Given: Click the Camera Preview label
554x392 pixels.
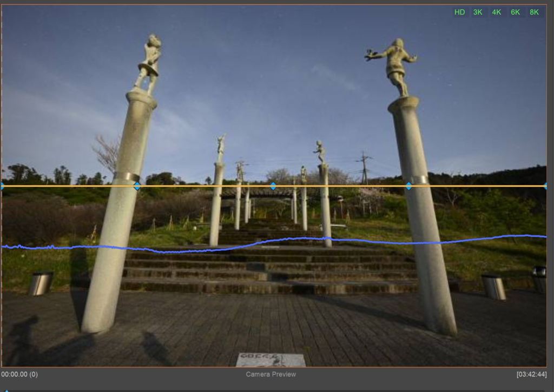Looking at the screenshot, I should [x=271, y=374].
